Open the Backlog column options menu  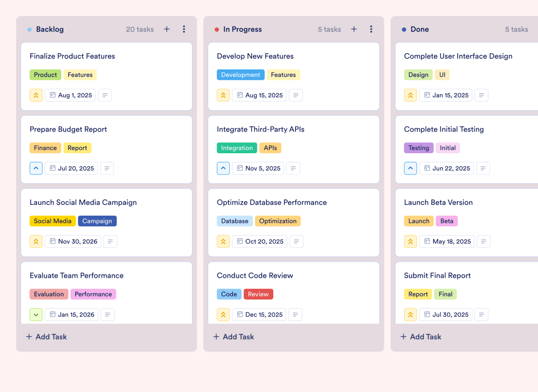point(184,29)
